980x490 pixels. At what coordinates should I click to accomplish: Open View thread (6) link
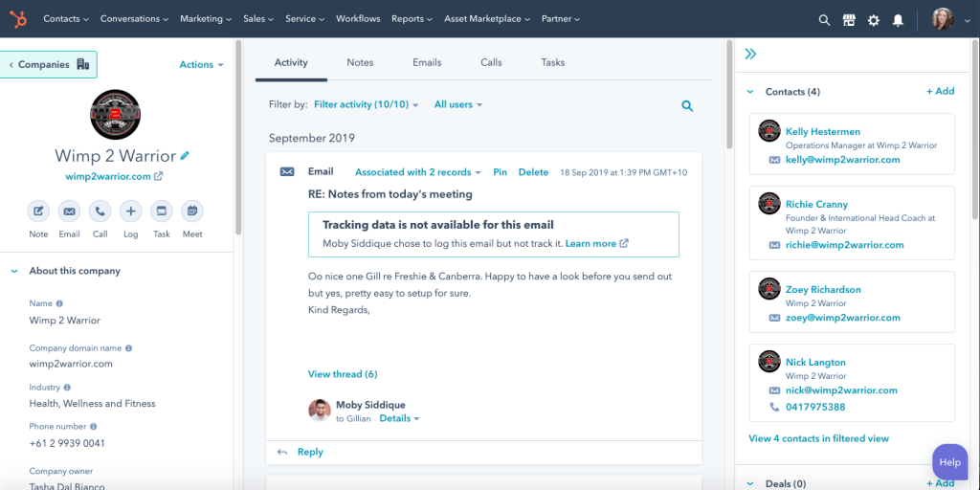(x=343, y=374)
